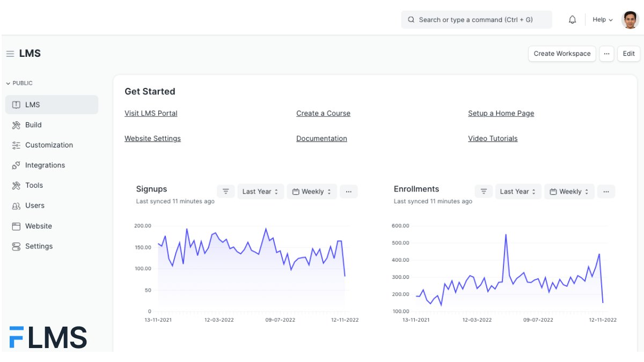This screenshot has height=362, width=644.
Task: Open the Help dropdown menu
Action: (x=603, y=20)
